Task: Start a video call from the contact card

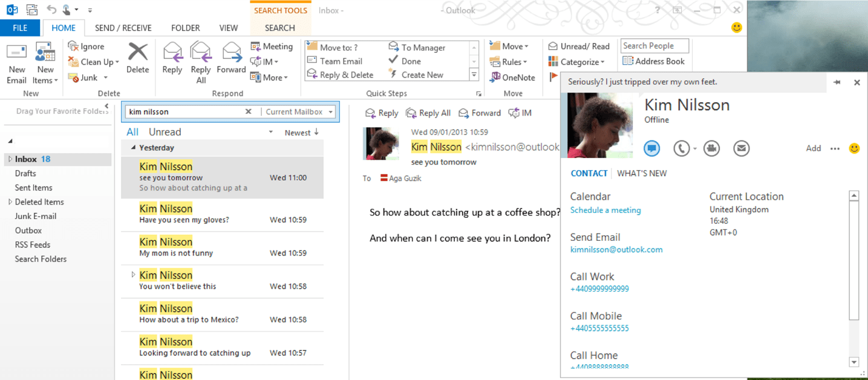Action: point(711,148)
